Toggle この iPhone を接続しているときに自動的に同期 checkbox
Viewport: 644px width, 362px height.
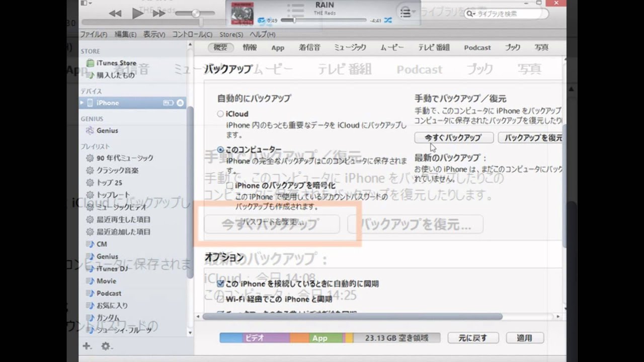pyautogui.click(x=220, y=284)
